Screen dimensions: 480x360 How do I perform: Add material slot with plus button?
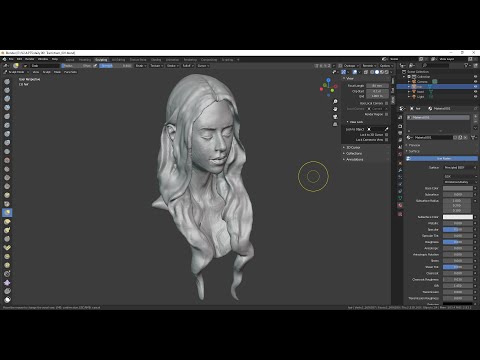point(475,116)
